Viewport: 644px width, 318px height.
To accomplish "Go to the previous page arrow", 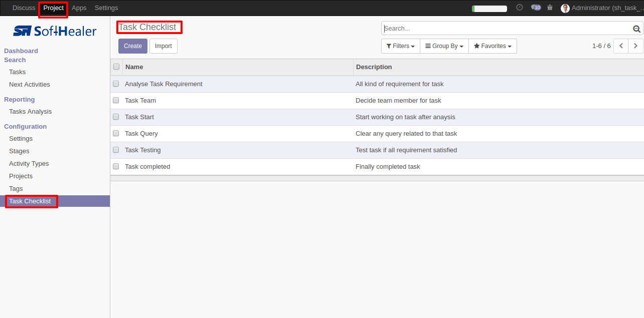I will coord(621,46).
